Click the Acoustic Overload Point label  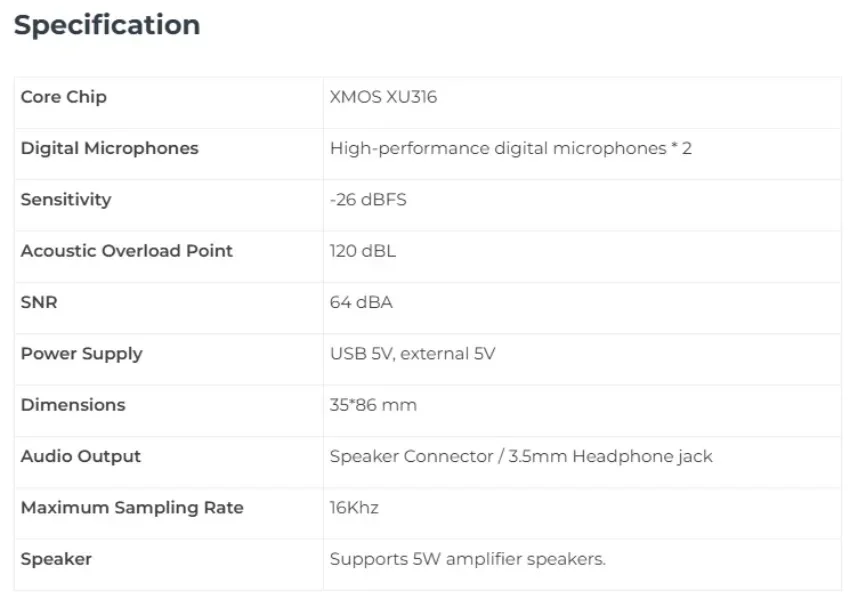coord(126,251)
